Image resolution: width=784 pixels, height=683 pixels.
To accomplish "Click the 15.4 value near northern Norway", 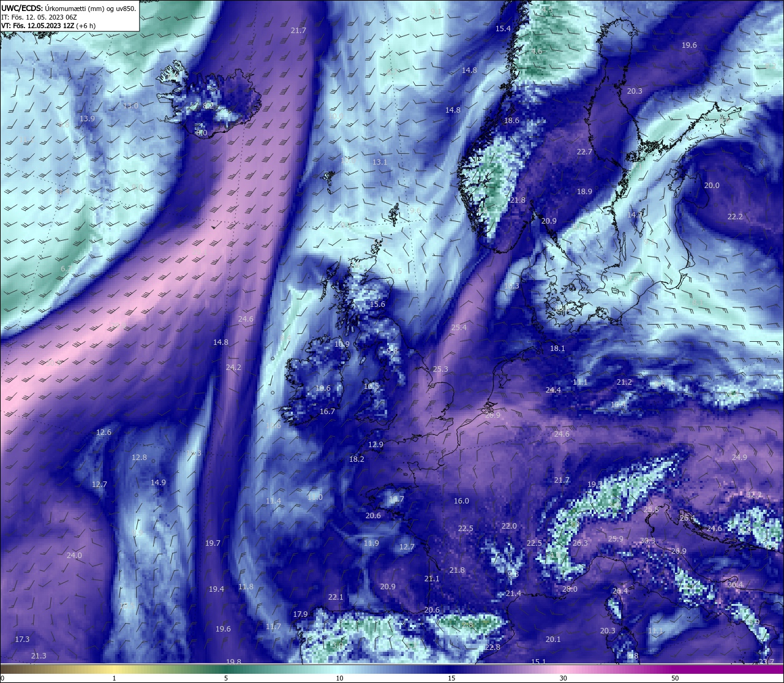I will pos(503,29).
